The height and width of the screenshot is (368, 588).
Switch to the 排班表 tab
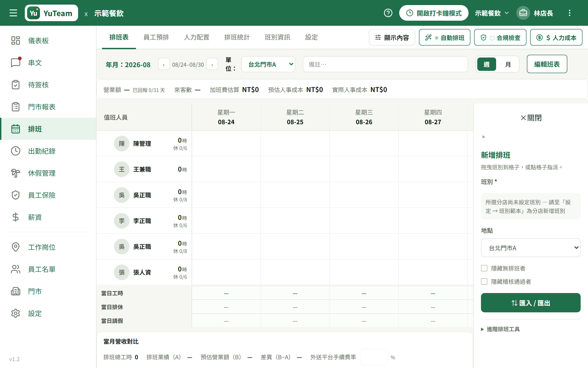point(119,37)
